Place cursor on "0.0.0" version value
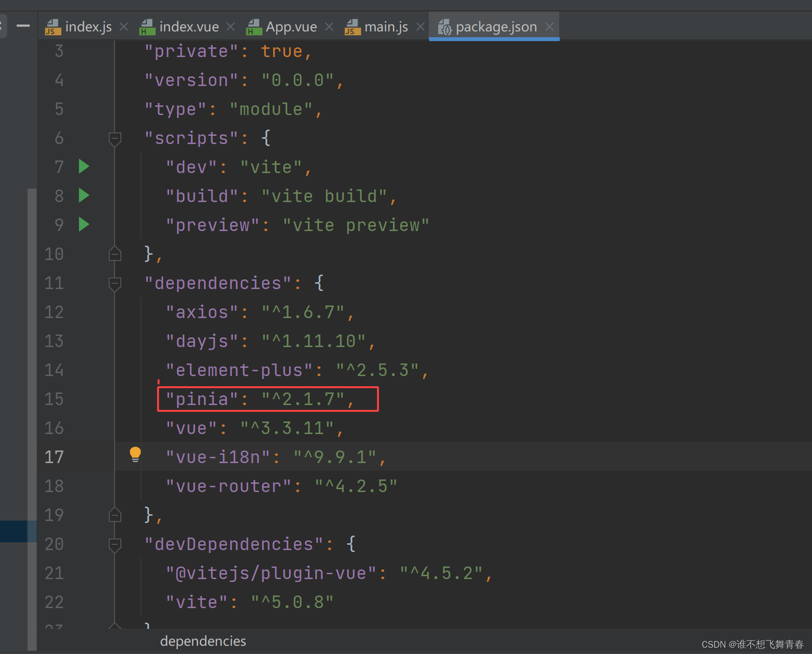 tap(298, 80)
